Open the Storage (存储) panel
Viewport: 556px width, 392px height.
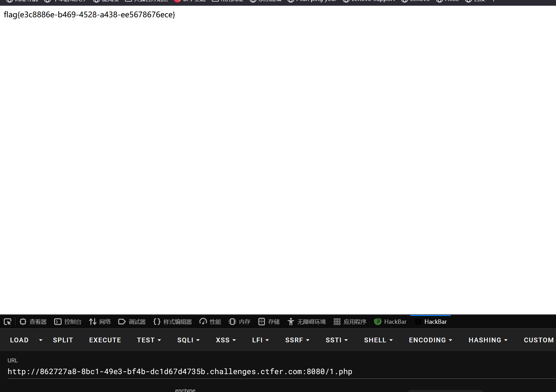point(269,322)
